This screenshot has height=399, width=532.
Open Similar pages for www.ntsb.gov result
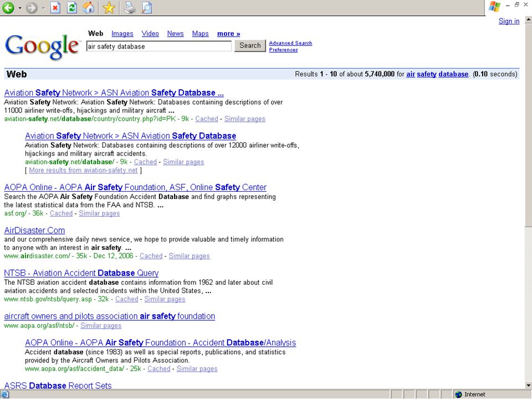click(x=165, y=299)
